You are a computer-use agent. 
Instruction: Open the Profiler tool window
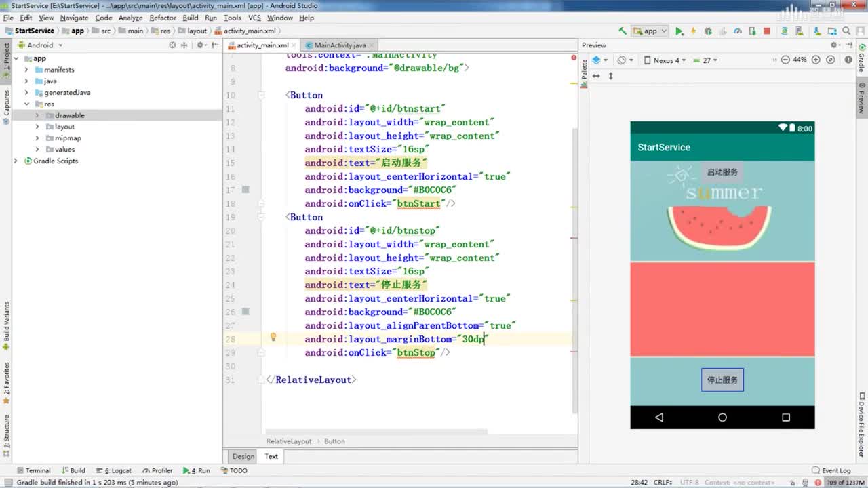click(157, 470)
